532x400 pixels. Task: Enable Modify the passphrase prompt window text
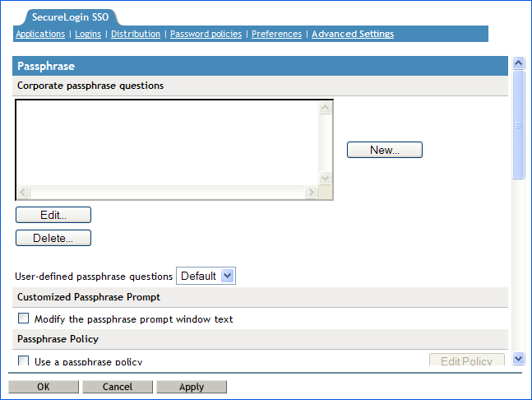24,319
